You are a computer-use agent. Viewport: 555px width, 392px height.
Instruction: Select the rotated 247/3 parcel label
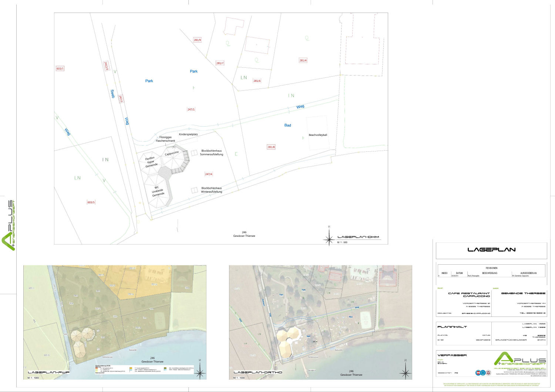coord(121,99)
